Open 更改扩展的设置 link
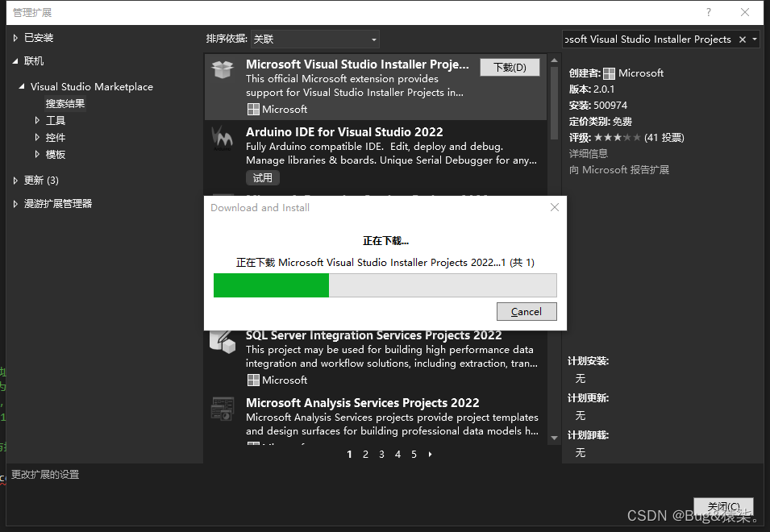Screen dimensions: 770x532 [45, 475]
